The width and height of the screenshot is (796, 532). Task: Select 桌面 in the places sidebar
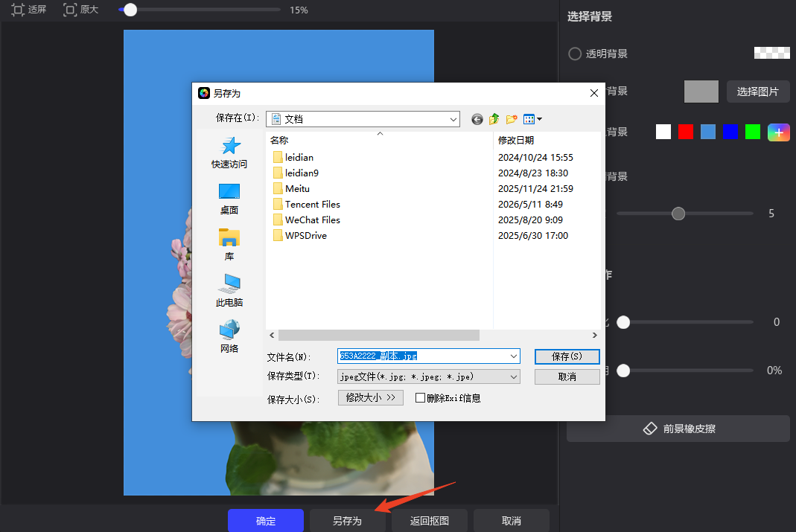pyautogui.click(x=229, y=199)
